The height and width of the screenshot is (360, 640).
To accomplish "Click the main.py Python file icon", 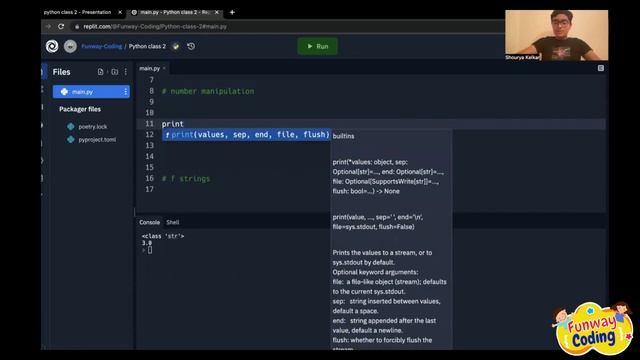I will [x=64, y=92].
